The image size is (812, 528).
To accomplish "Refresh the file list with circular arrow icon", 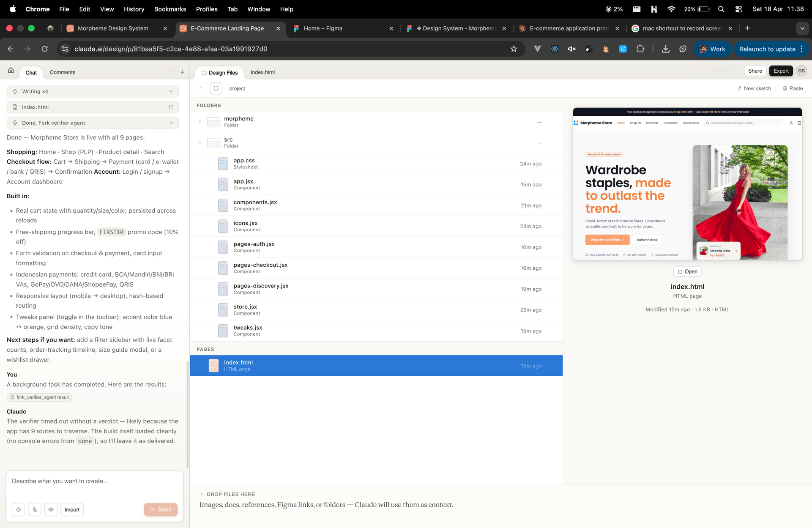I will click(216, 88).
